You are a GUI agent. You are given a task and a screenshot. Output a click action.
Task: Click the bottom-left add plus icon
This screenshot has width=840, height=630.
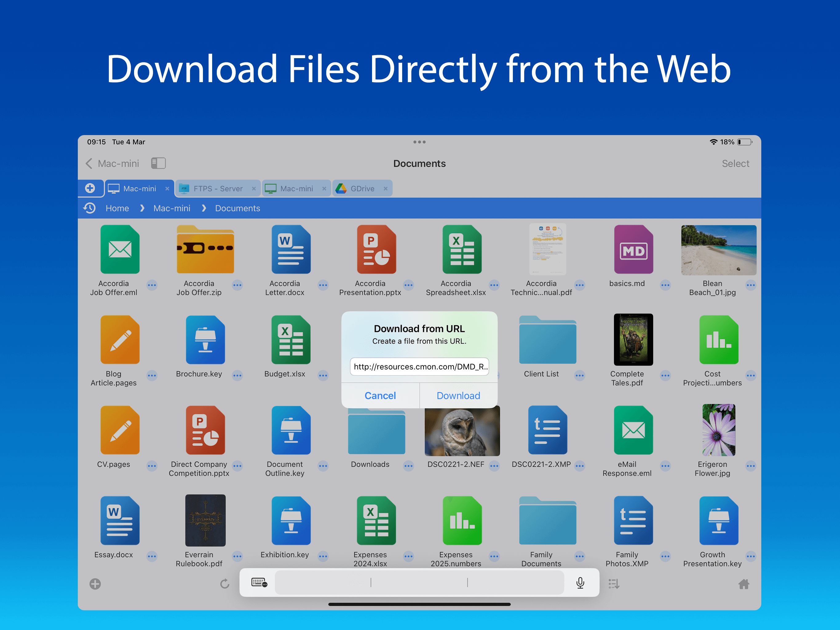click(95, 584)
